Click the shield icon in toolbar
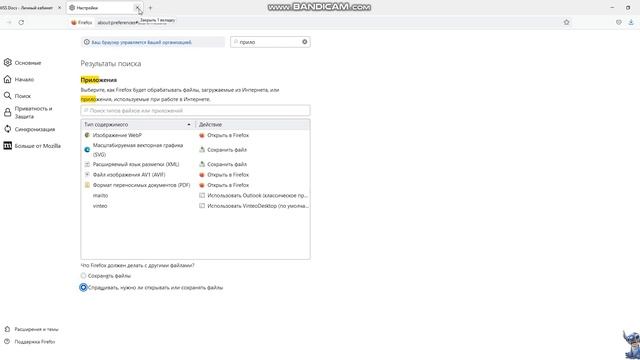Image resolution: width=640 pixels, height=360 pixels. coord(619,22)
